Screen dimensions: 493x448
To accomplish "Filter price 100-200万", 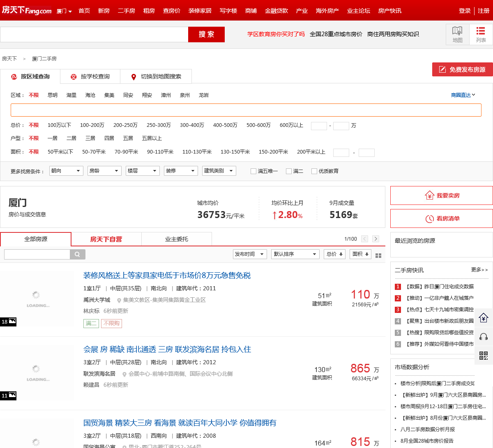I will point(92,125).
